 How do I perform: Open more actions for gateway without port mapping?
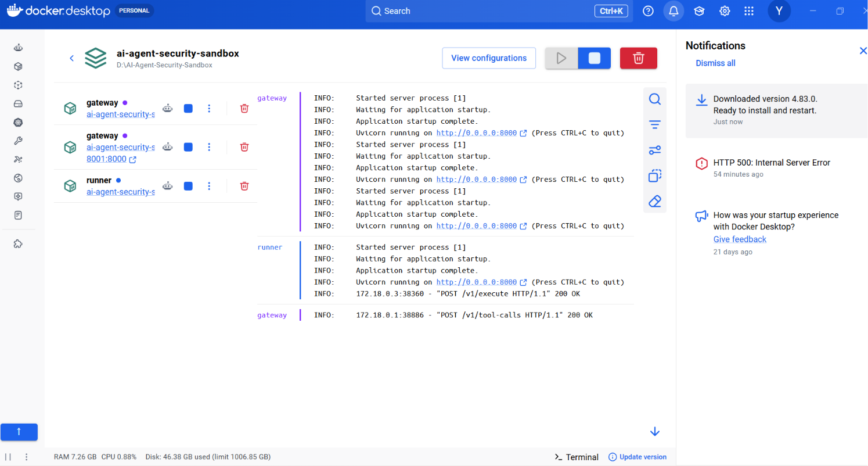[209, 108]
